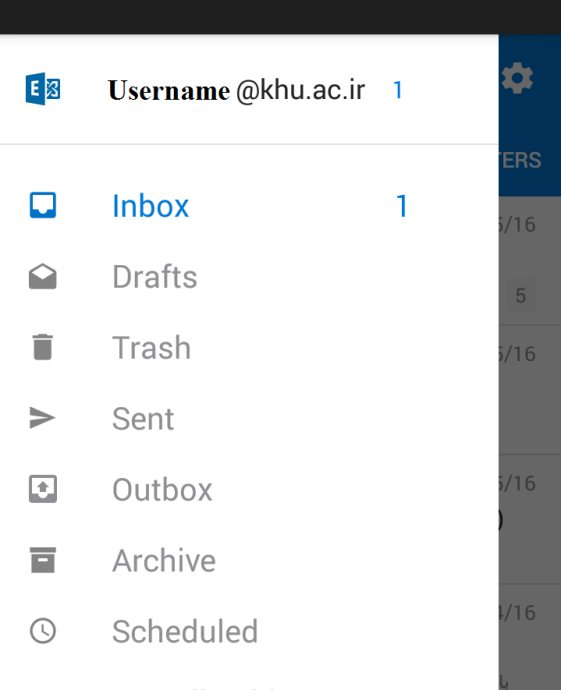Viewport: 561px width, 690px height.
Task: Open the Archive folder
Action: (249, 560)
